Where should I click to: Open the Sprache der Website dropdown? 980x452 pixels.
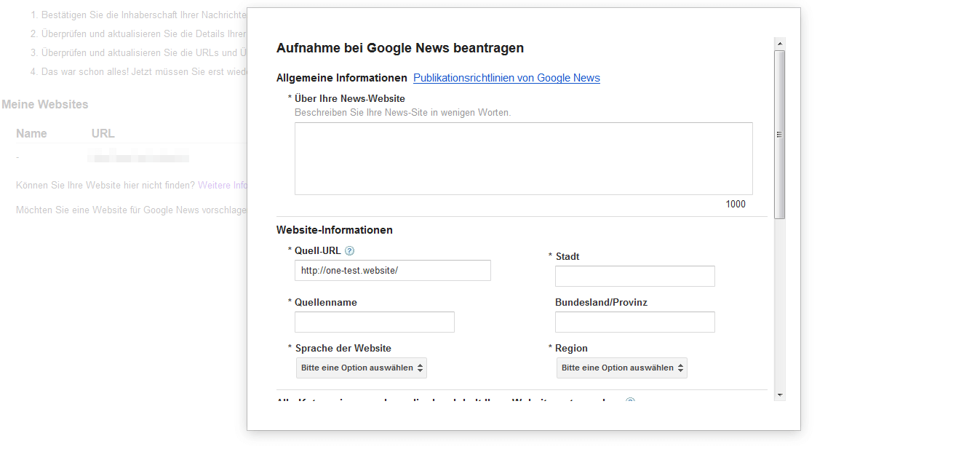(x=362, y=368)
